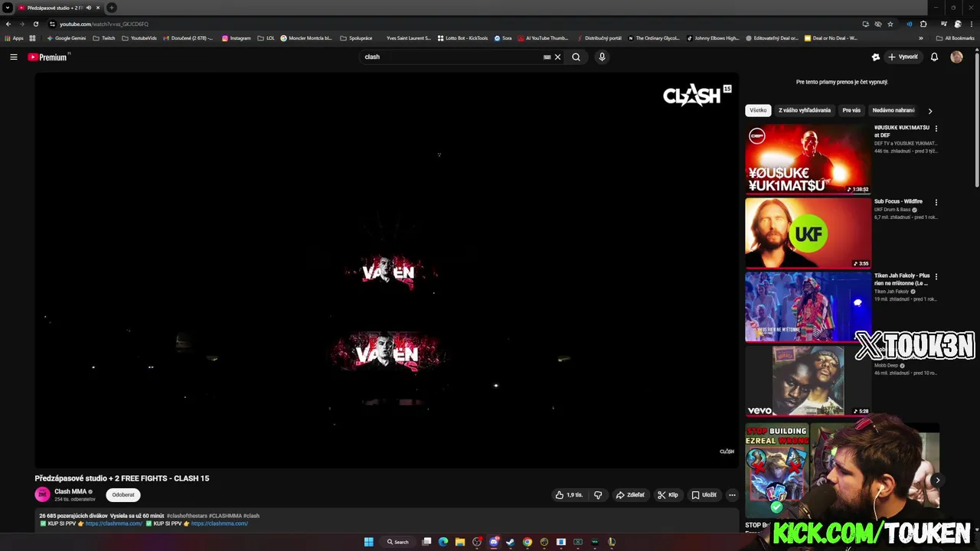
Task: Open Task View on taskbar
Action: tap(426, 542)
